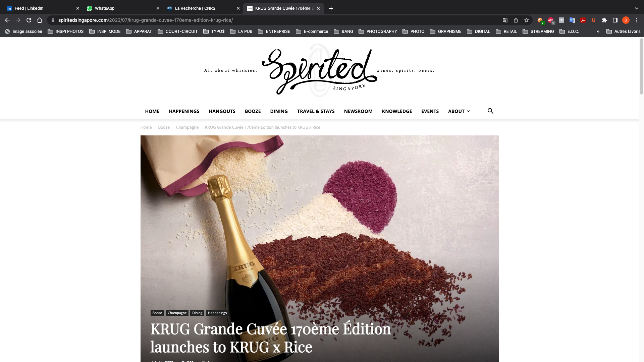Open the INSPI PHOTOS bookmark folder

pyautogui.click(x=65, y=32)
